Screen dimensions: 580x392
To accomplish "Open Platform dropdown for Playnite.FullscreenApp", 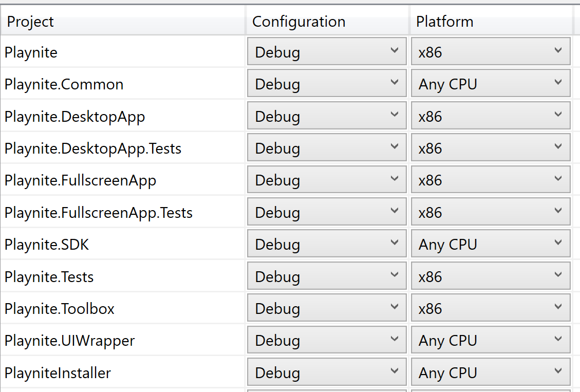I will pyautogui.click(x=491, y=180).
